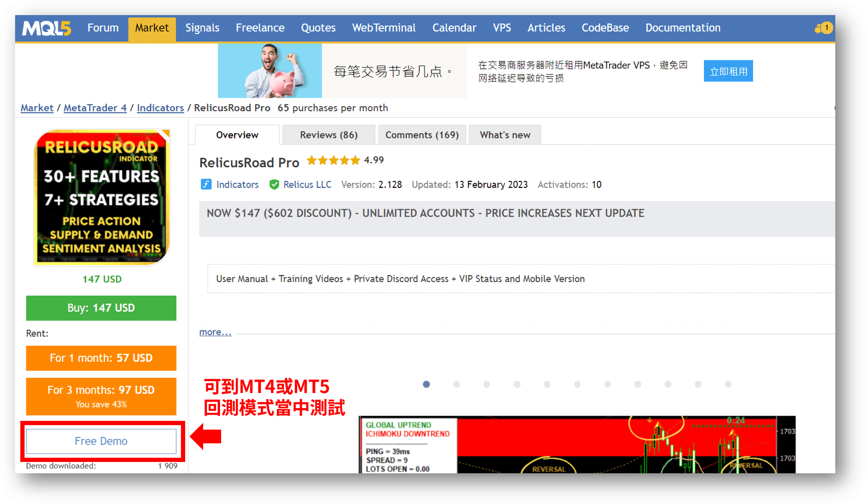
Task: Select the What's new tab
Action: 505,135
